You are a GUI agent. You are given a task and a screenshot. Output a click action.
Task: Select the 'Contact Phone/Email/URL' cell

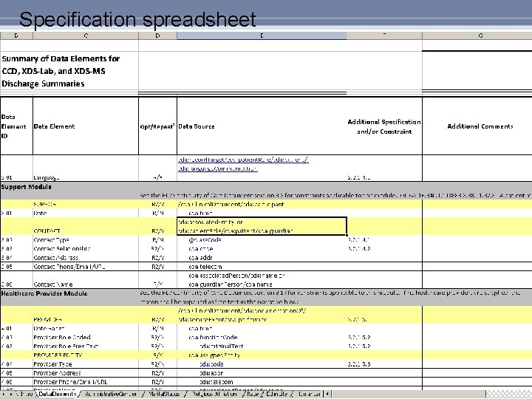coord(86,267)
